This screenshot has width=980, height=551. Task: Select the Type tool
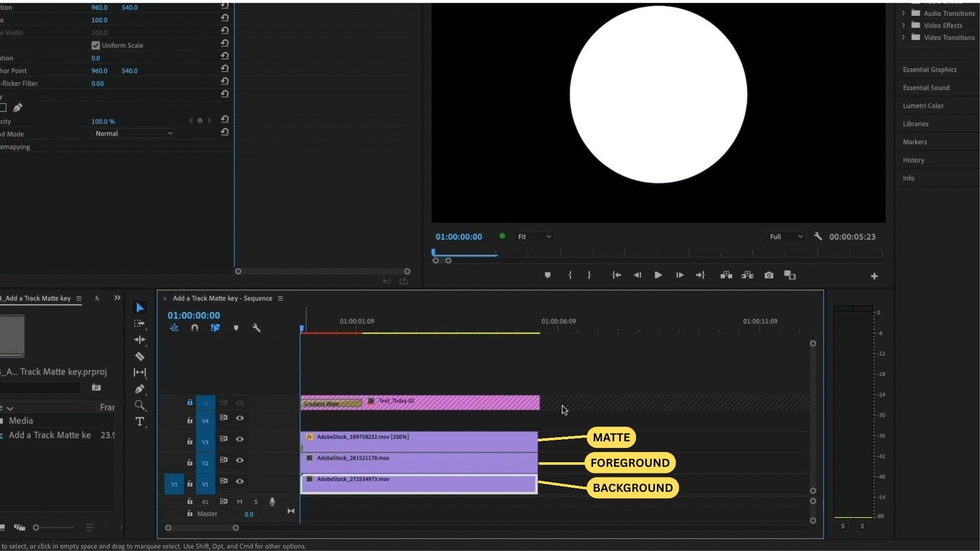pos(139,421)
